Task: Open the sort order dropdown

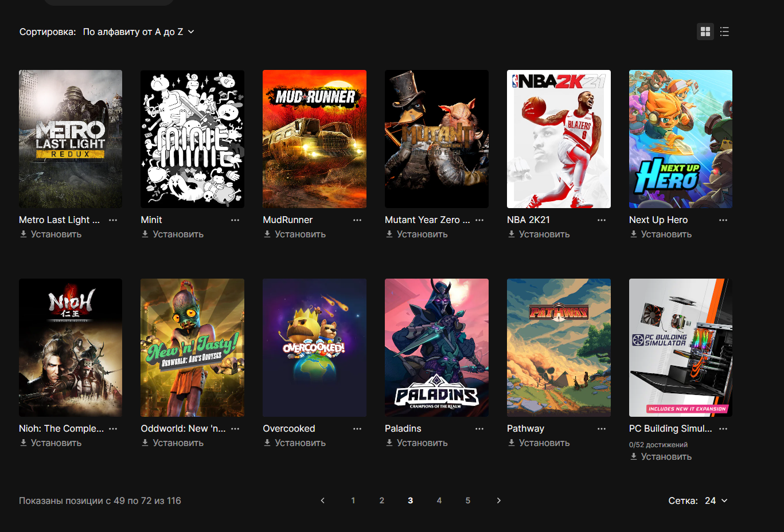Action: (139, 32)
